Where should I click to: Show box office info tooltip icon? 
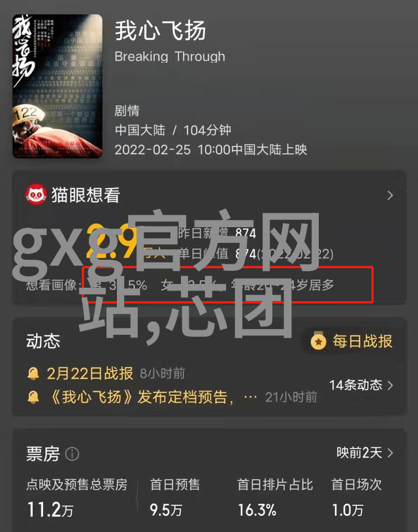click(72, 454)
